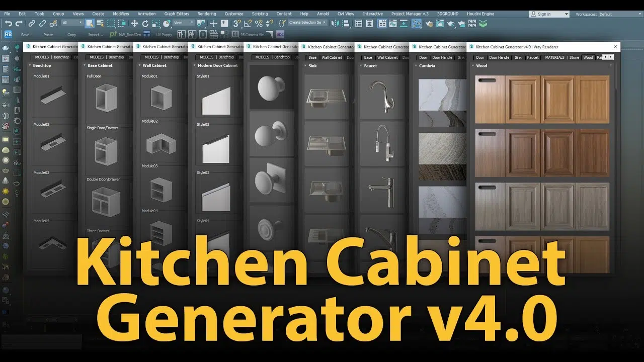Click the Import... script button
This screenshot has height=362, width=644.
coord(95,35)
